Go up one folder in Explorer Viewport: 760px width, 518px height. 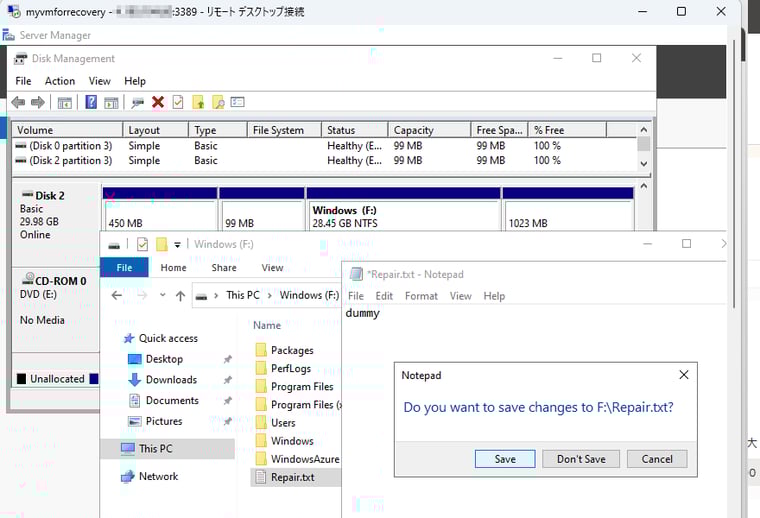click(x=180, y=296)
